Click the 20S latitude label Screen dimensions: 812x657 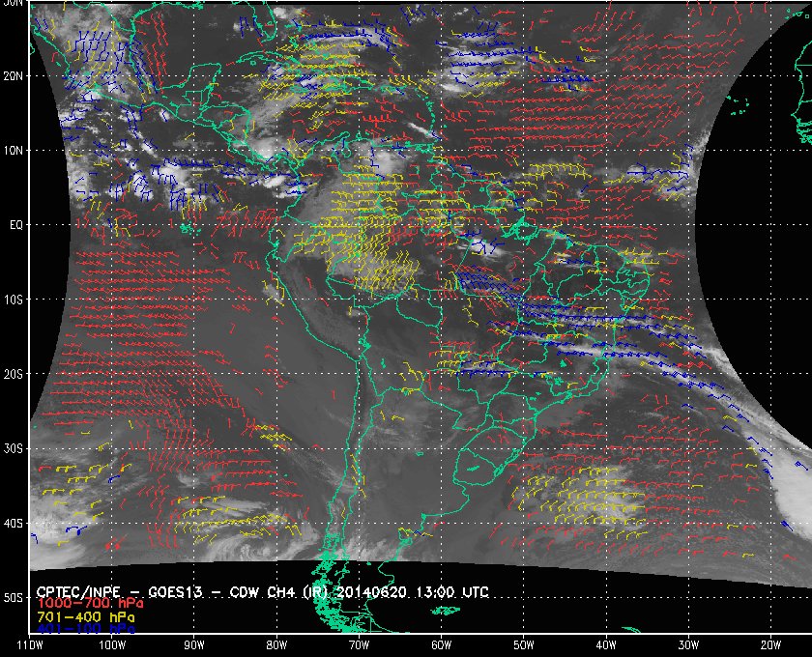point(14,374)
